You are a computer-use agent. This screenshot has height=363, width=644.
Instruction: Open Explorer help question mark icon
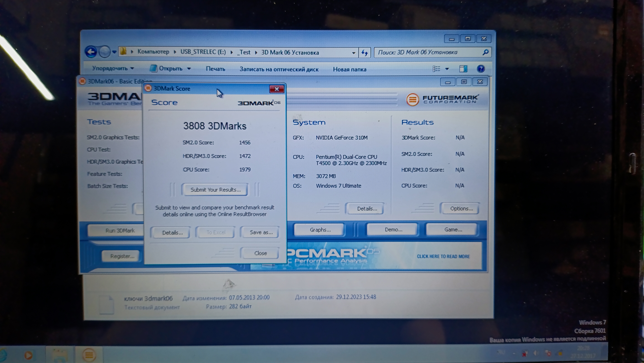[x=480, y=69]
